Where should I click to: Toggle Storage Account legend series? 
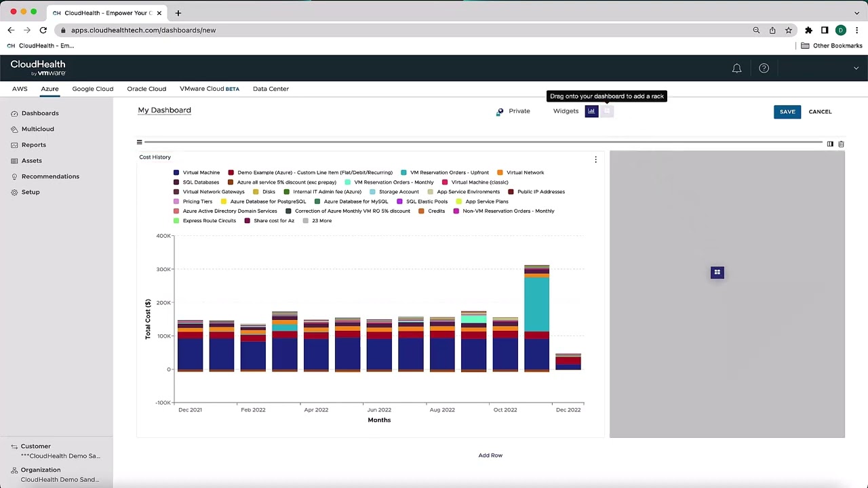pyautogui.click(x=394, y=192)
